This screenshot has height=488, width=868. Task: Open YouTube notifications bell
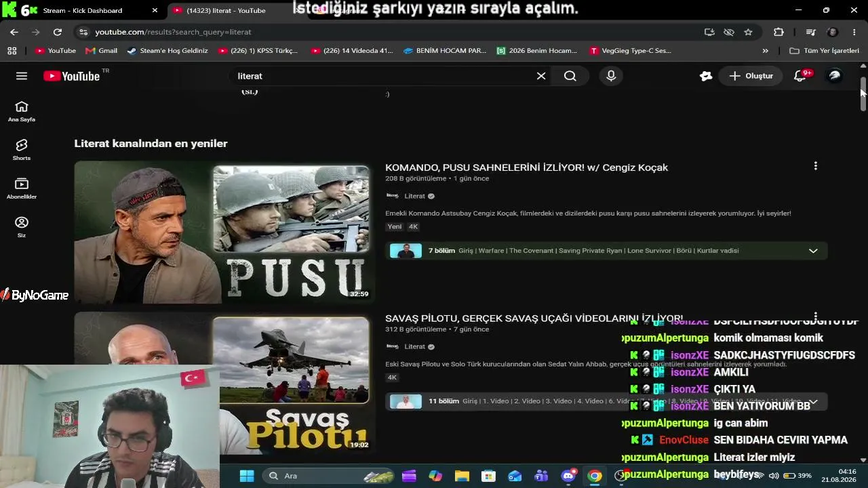point(801,76)
